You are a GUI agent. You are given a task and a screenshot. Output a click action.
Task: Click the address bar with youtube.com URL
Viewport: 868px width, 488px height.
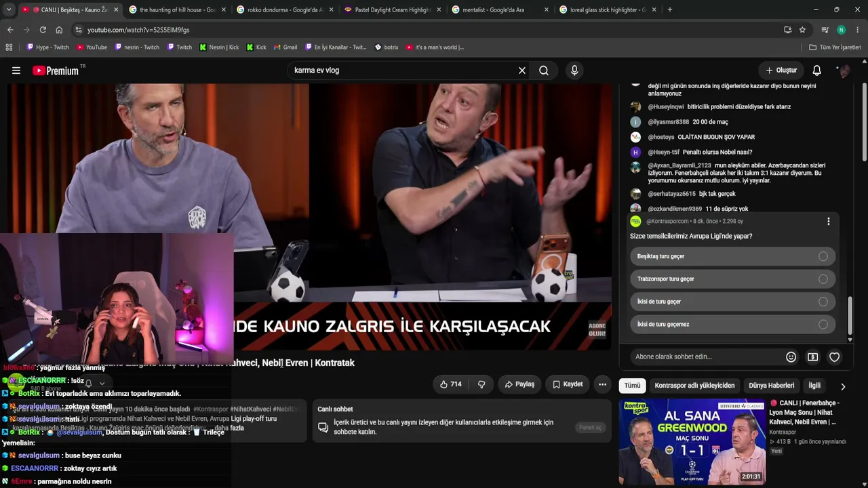[426, 30]
